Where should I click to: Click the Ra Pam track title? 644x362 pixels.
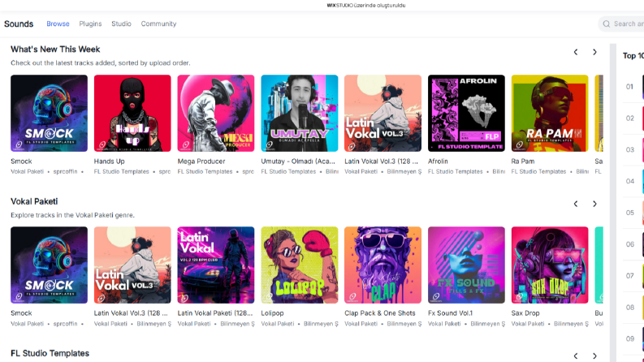(523, 162)
